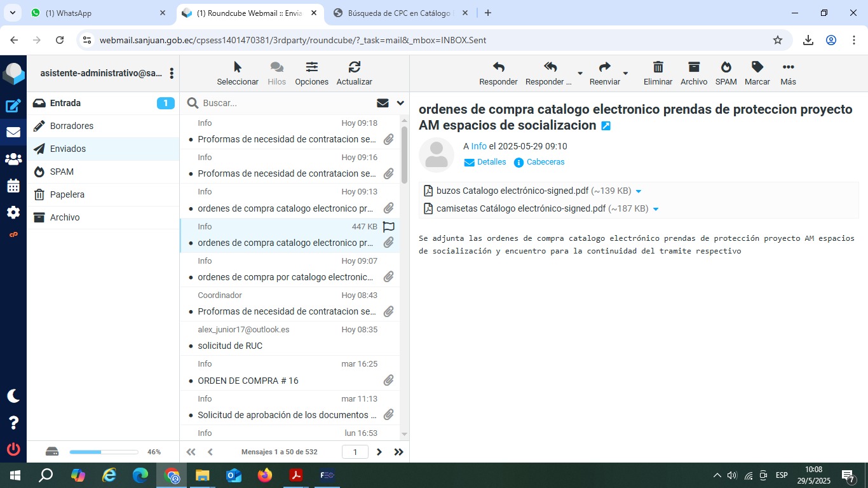The width and height of the screenshot is (868, 488).
Task: Open the Calendar icon in sidebar
Action: point(13,186)
